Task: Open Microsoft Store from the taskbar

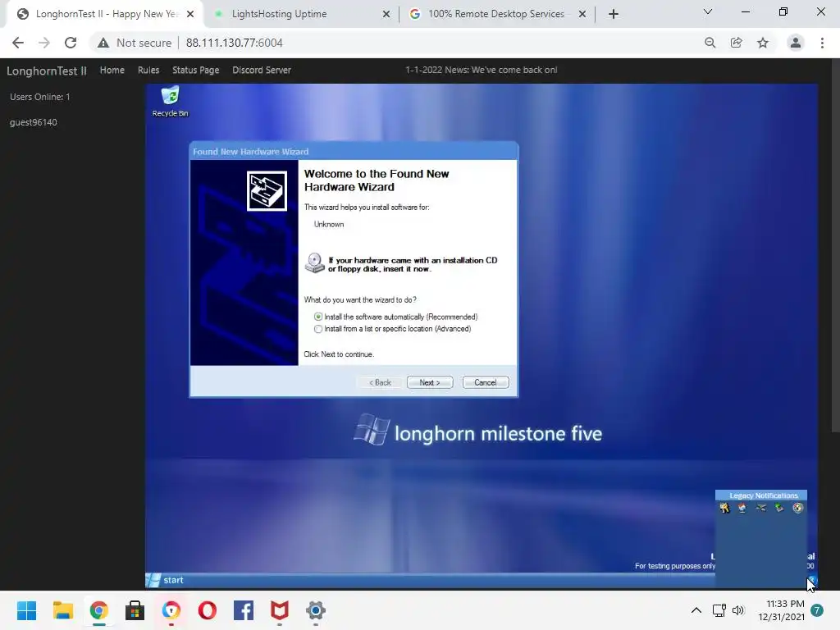Action: pyautogui.click(x=135, y=610)
